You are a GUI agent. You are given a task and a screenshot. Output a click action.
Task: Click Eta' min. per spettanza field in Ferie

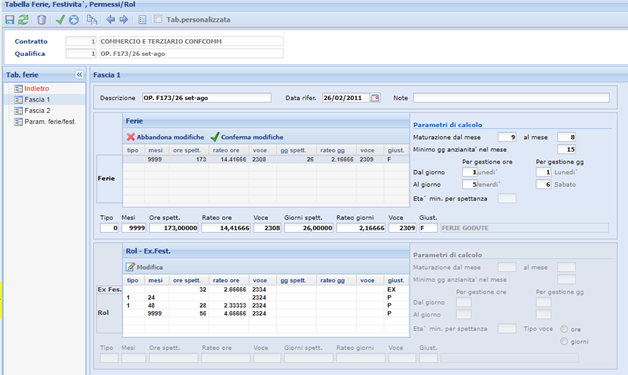coord(507,199)
